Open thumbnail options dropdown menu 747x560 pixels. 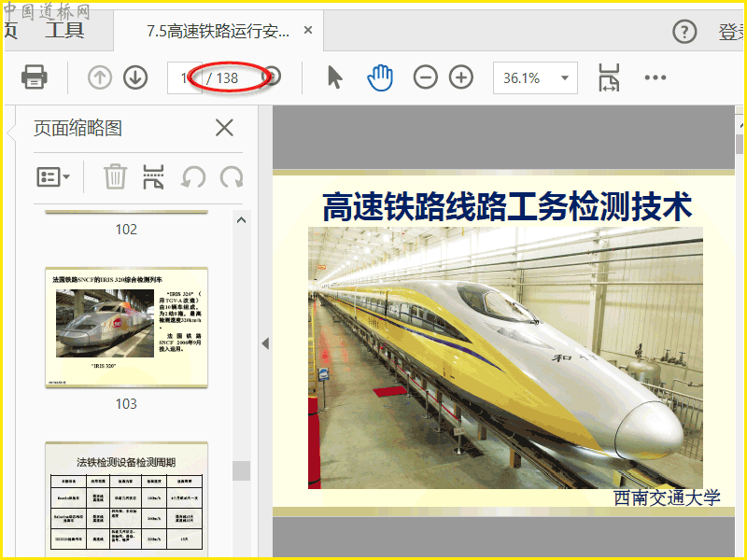(x=53, y=176)
